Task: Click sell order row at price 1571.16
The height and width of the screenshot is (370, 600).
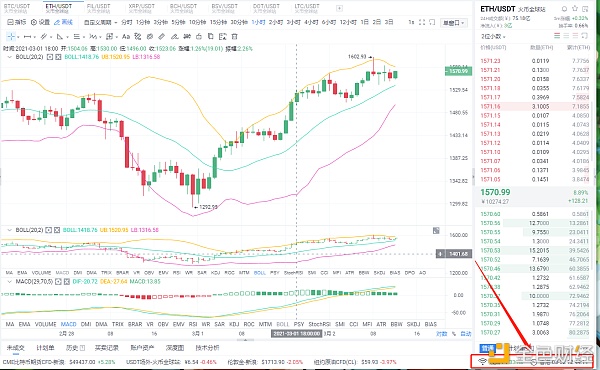Action: [x=535, y=106]
